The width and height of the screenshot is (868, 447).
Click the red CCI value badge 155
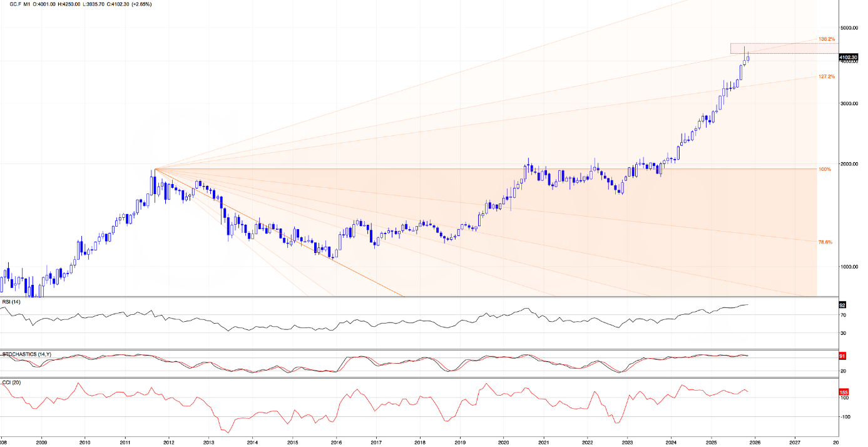coord(844,392)
